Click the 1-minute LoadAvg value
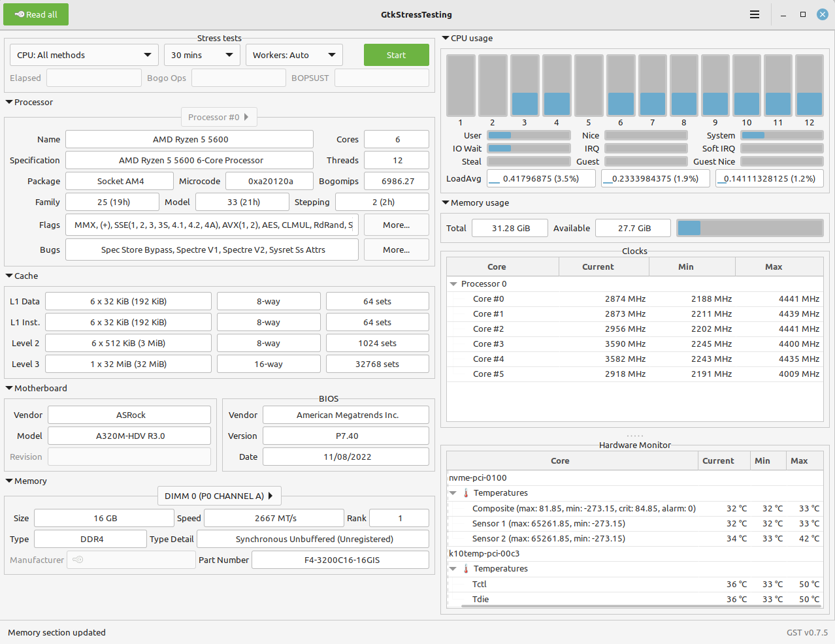835x644 pixels. tap(542, 178)
